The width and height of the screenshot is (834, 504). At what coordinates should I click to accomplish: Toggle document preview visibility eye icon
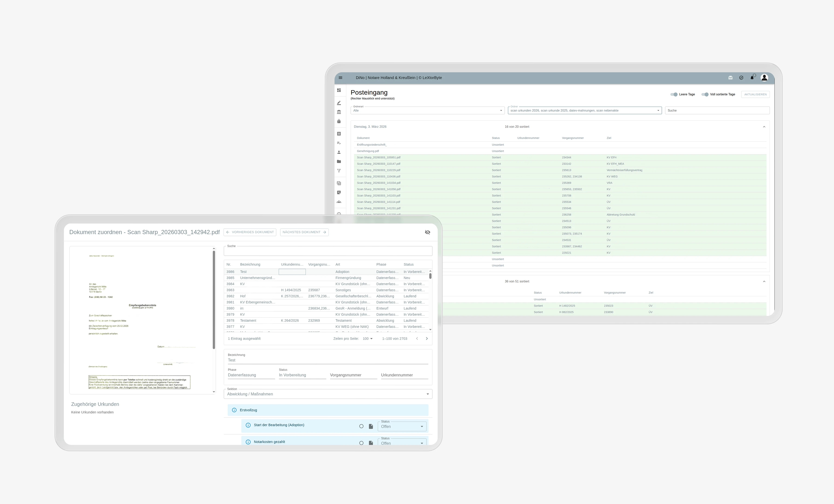point(427,232)
